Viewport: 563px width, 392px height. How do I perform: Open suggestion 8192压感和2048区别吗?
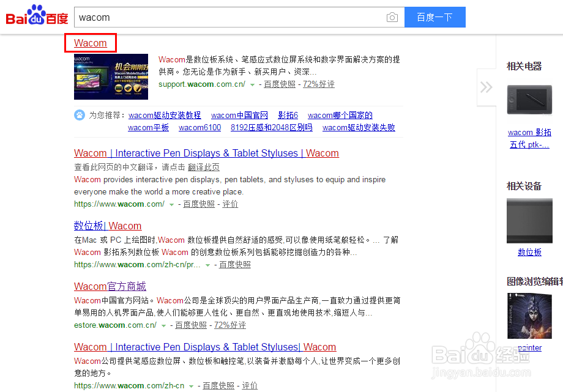click(x=272, y=127)
